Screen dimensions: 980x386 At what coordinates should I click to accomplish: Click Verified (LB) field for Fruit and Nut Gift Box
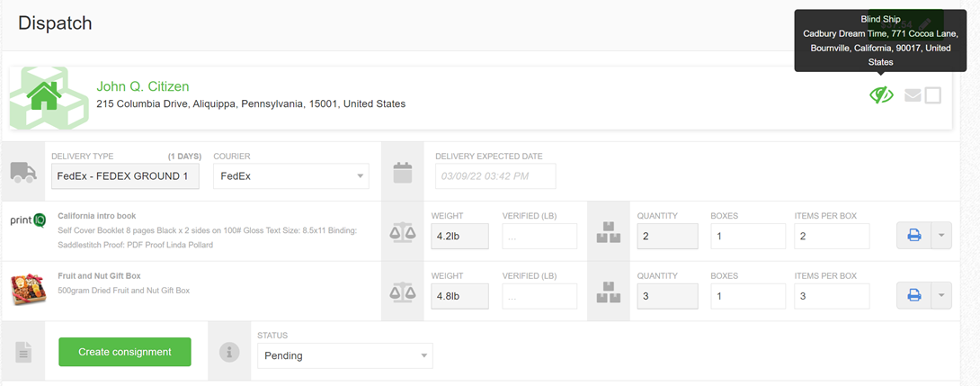coord(539,296)
